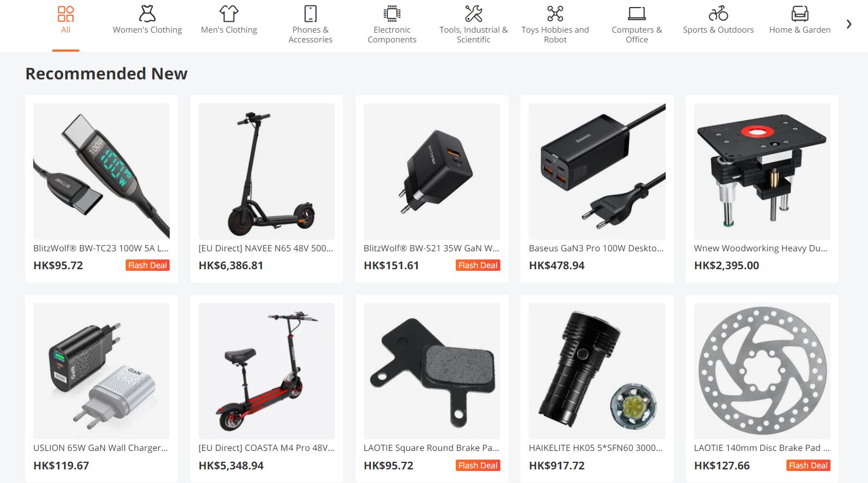Open Computers & Office laptop icon
This screenshot has width=868, height=483.
(x=637, y=14)
